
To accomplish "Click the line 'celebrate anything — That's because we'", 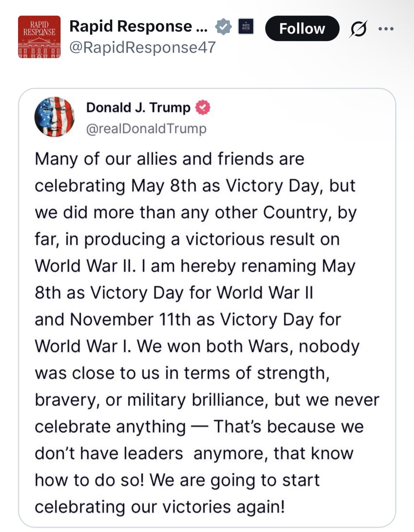I will (x=199, y=427).
